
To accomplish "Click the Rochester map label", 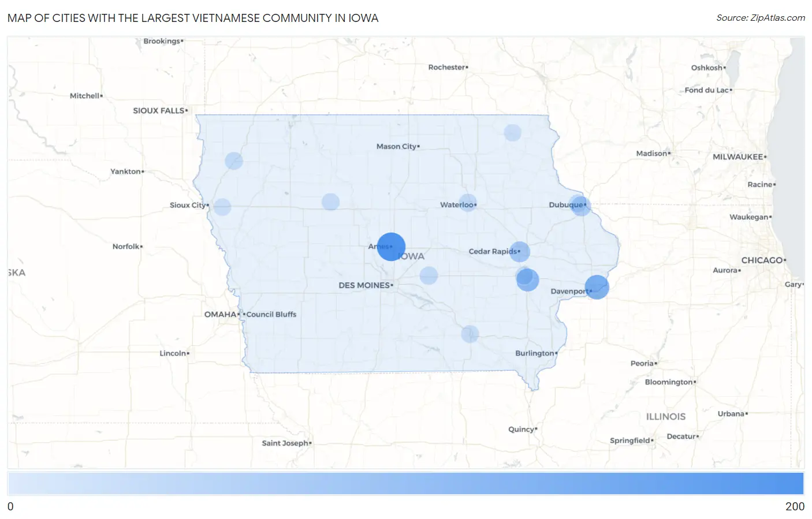I will point(446,68).
